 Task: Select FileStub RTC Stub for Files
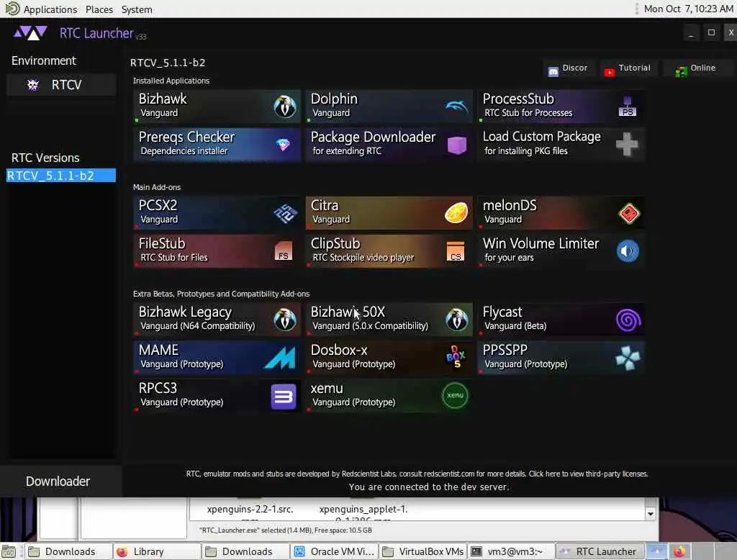pyautogui.click(x=217, y=251)
